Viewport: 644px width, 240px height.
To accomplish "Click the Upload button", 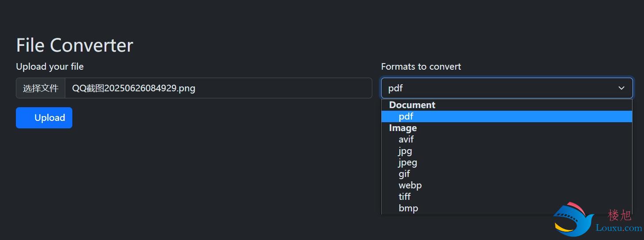I will [x=44, y=118].
